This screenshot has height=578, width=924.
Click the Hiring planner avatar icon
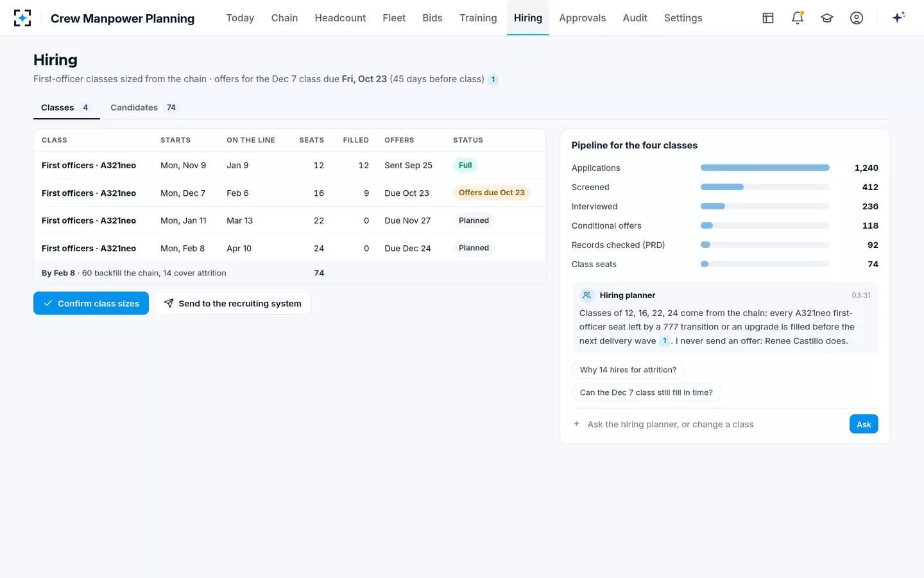click(x=586, y=295)
